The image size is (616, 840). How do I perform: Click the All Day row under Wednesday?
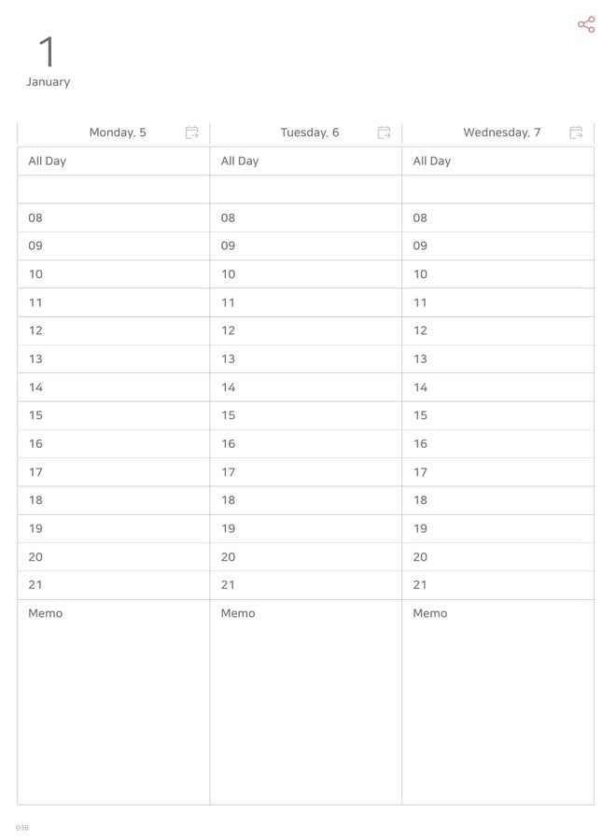[498, 161]
